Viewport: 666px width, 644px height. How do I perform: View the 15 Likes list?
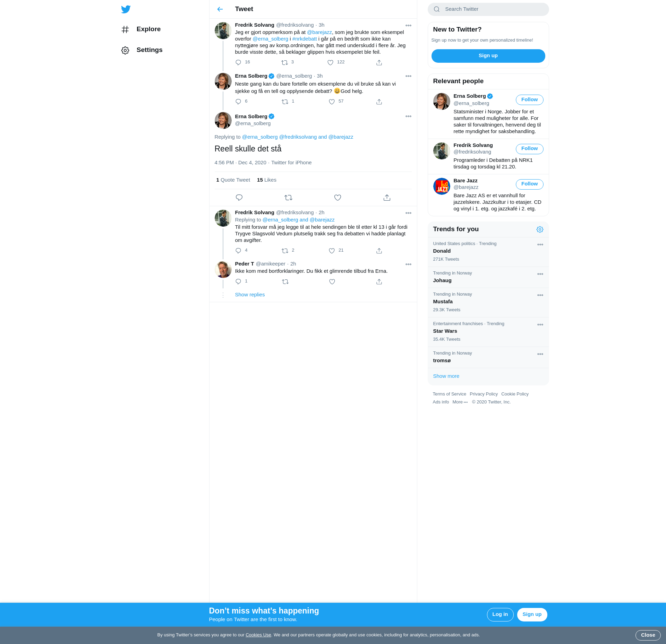[266, 180]
